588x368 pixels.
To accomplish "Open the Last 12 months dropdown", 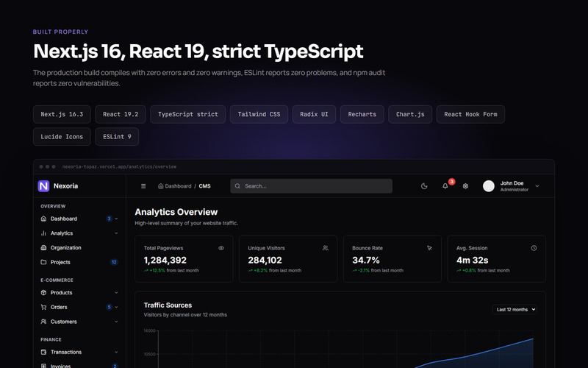I will (x=514, y=309).
